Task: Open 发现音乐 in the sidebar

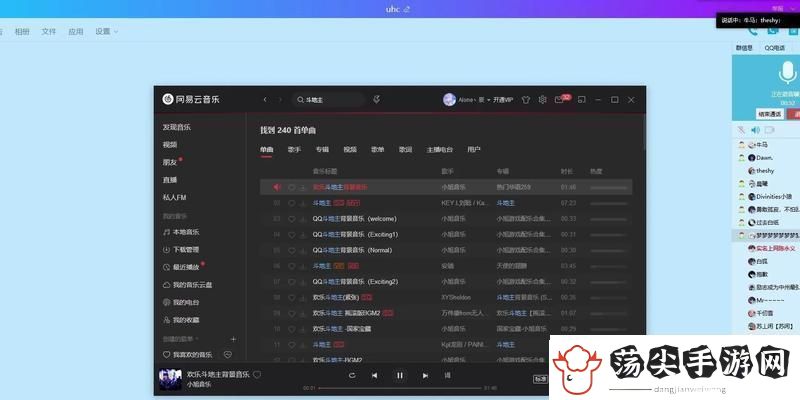Action: pos(177,127)
